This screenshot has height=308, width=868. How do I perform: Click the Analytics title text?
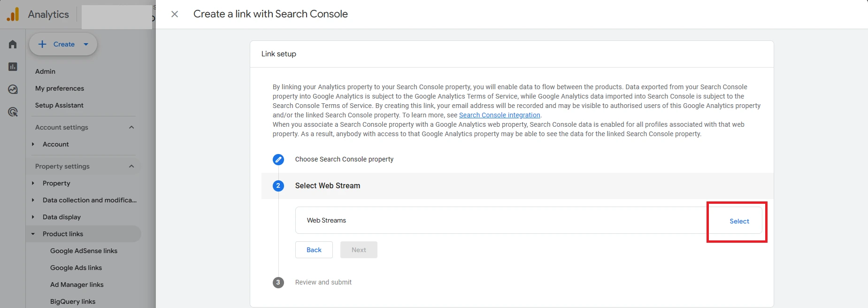pyautogui.click(x=48, y=14)
